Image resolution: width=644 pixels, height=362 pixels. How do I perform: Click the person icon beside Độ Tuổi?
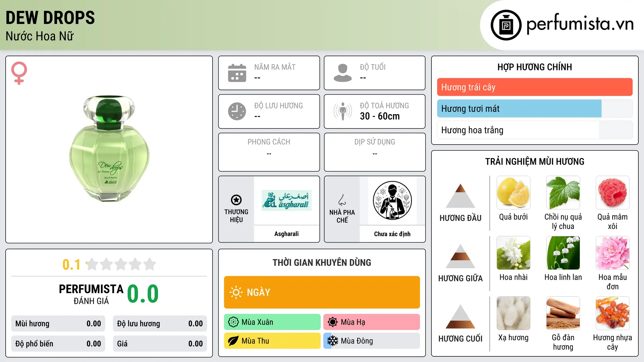[x=343, y=73]
